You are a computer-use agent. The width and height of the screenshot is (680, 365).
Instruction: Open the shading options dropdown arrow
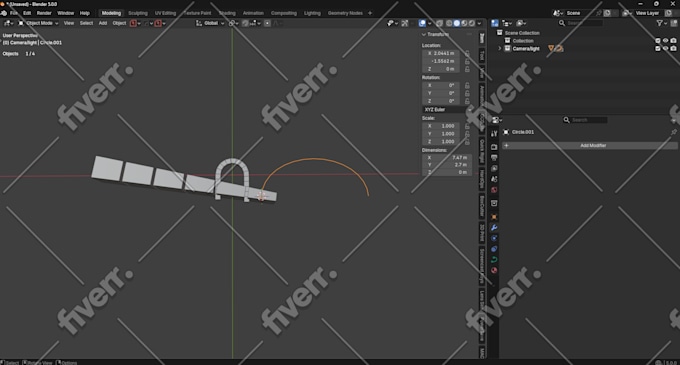coord(479,23)
